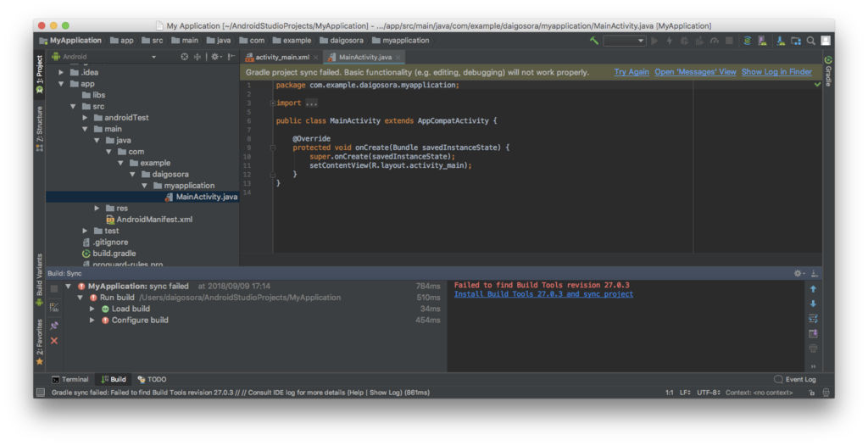Toggle scroll to end icon in Build output

[x=813, y=333]
